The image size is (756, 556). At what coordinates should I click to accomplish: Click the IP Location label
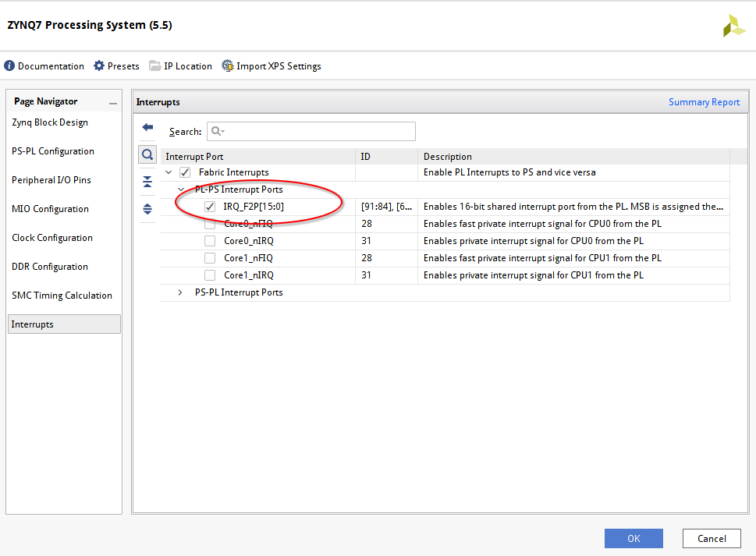point(187,66)
